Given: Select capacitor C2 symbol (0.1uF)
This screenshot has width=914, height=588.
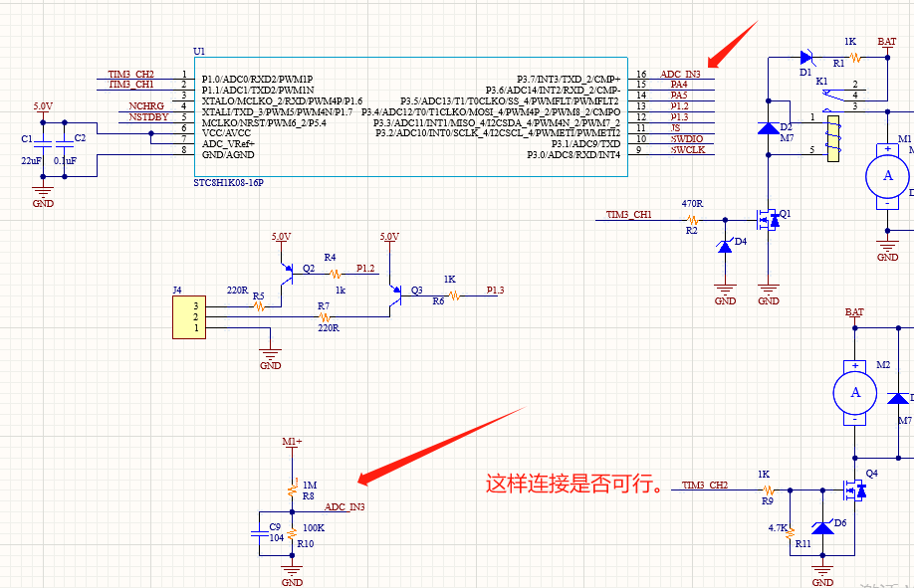Looking at the screenshot, I should point(64,143).
